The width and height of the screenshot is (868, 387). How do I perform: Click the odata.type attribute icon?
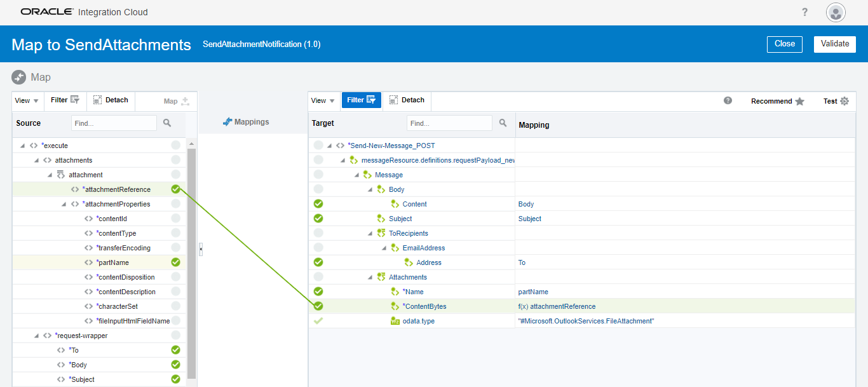pyautogui.click(x=395, y=321)
